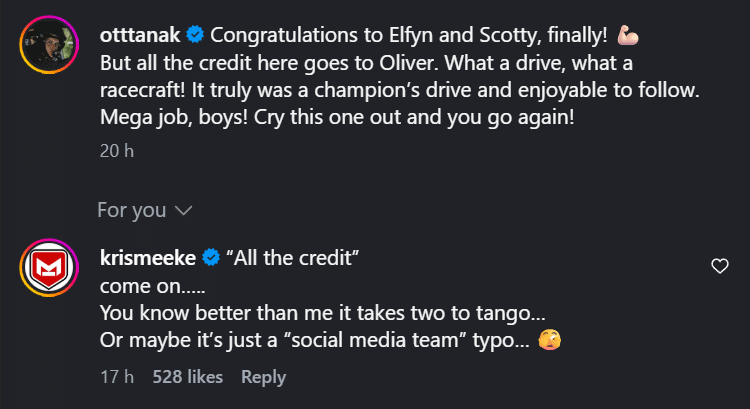Click the "Mega job, boys!" caption line
Image resolution: width=750 pixels, height=409 pixels.
pos(337,117)
